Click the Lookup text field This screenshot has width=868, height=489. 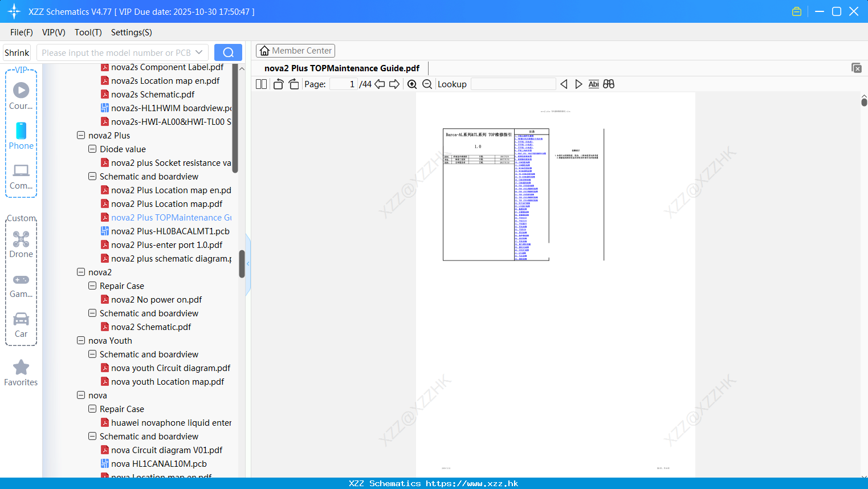pyautogui.click(x=514, y=84)
